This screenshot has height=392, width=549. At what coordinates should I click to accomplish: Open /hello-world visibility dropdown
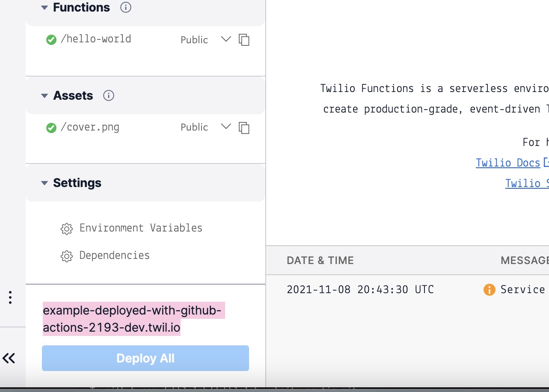click(226, 39)
